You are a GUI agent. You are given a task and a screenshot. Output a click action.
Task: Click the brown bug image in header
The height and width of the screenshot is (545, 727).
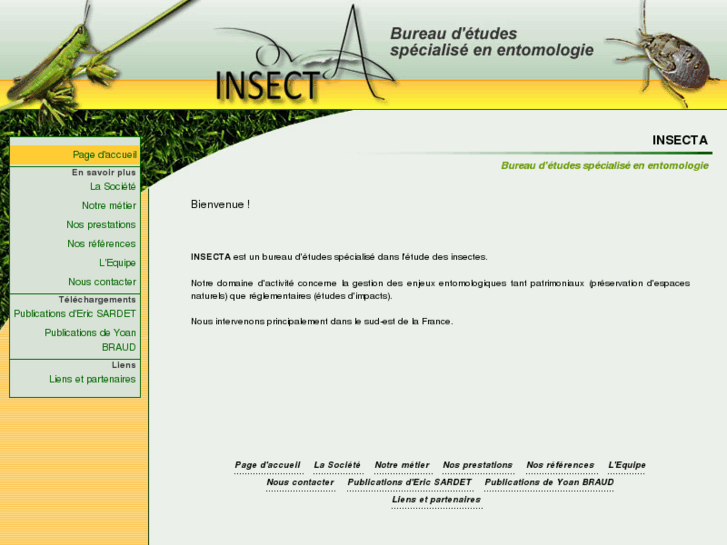tap(664, 58)
